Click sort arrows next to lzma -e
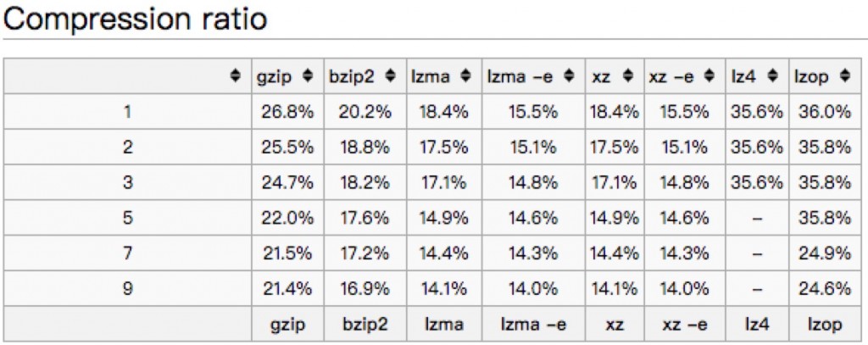Screen dimensions: 868x345 pos(573,76)
